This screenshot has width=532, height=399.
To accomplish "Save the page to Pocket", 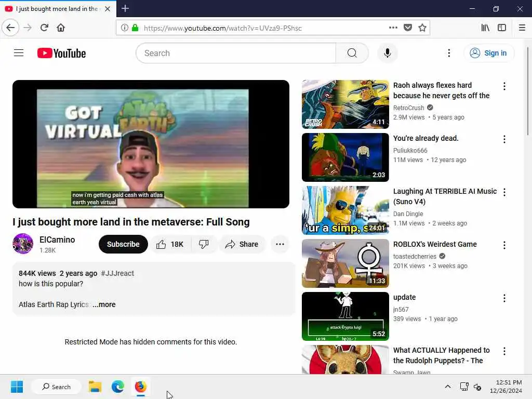I will click(408, 28).
